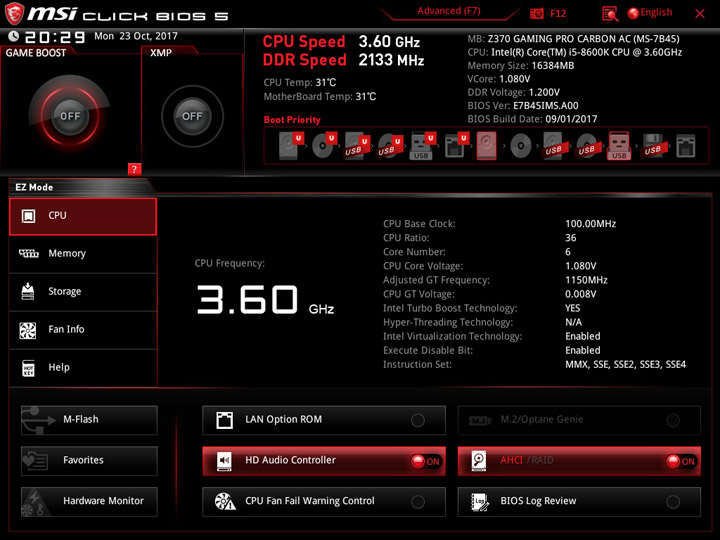This screenshot has width=720, height=540.
Task: Click the HD Audio speaker icon
Action: click(x=224, y=461)
